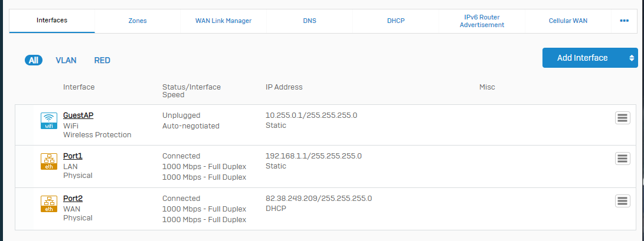644x241 pixels.
Task: Open the Port1 row hamburger menu
Action: coord(622,159)
